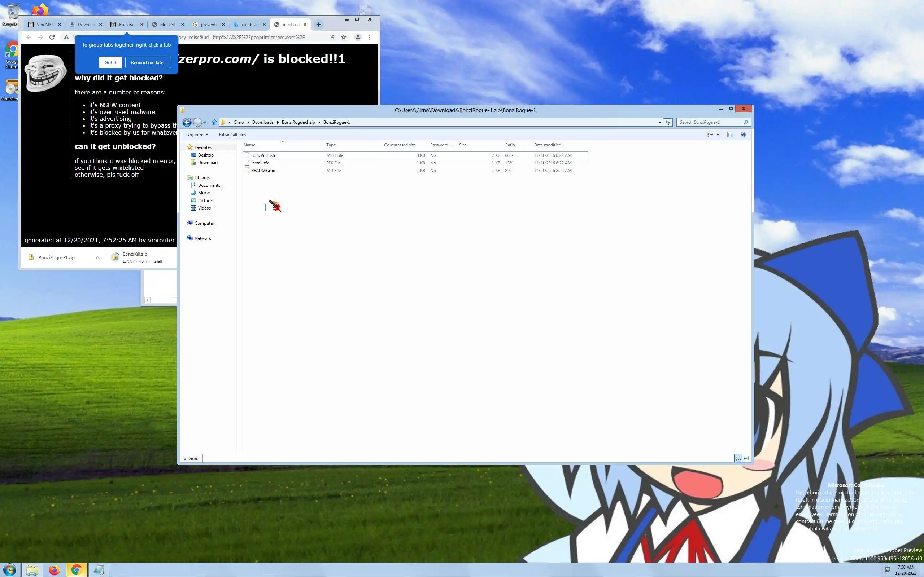The height and width of the screenshot is (577, 924).
Task: Switch to the BonziKill browser tab
Action: (x=126, y=25)
